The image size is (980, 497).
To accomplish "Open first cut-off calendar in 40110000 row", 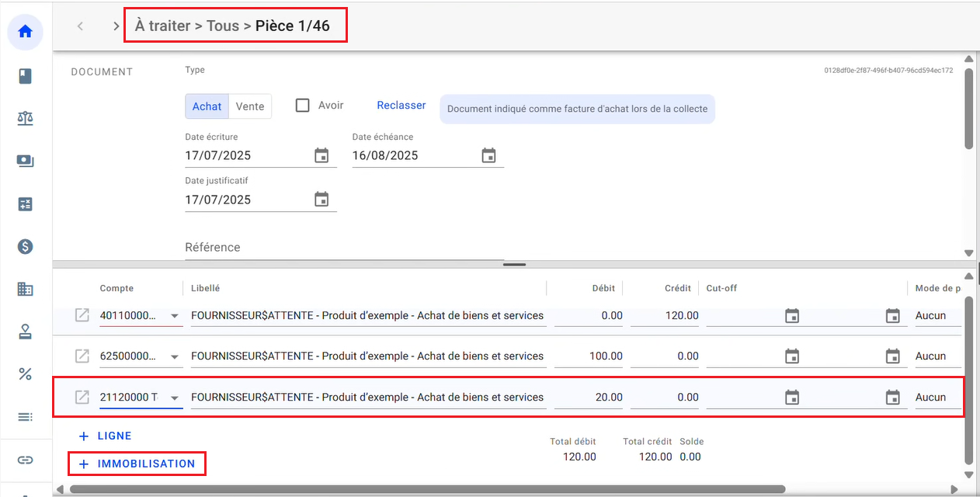I will pyautogui.click(x=792, y=316).
